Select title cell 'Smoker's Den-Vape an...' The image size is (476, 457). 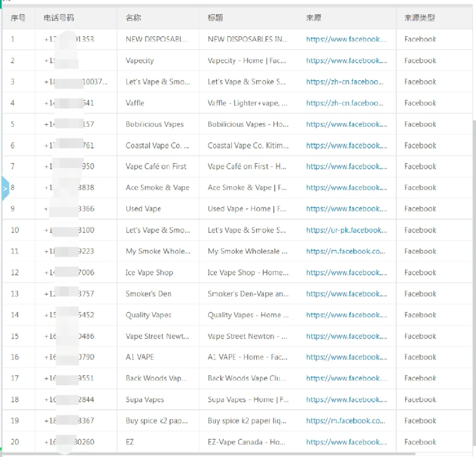click(248, 294)
